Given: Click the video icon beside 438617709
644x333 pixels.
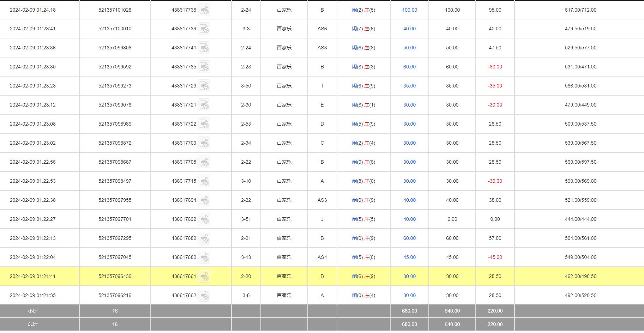Looking at the screenshot, I should pyautogui.click(x=204, y=143).
